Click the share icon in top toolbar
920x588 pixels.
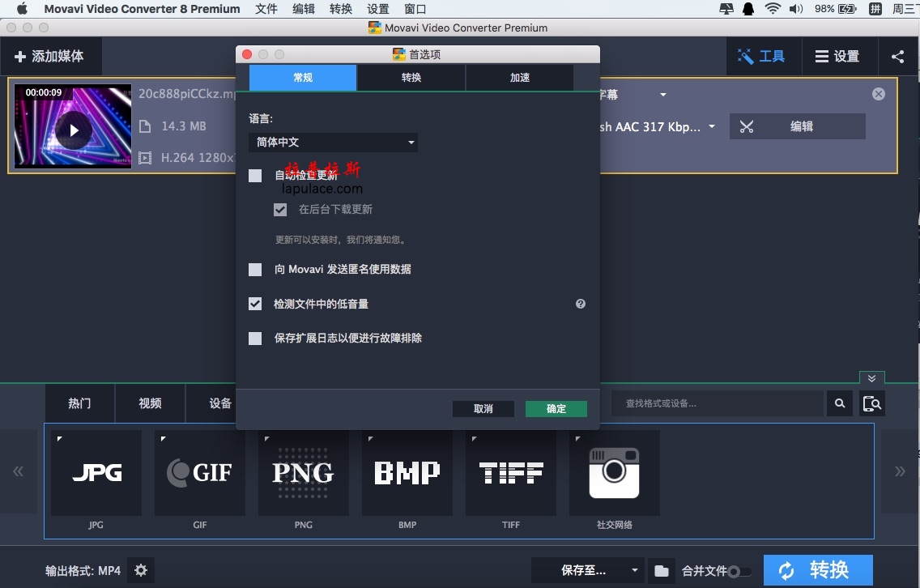tap(897, 57)
